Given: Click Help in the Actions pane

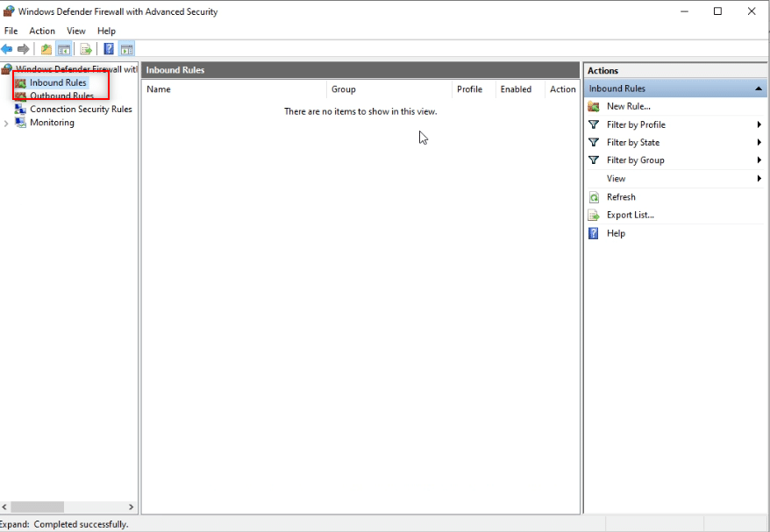Looking at the screenshot, I should [616, 233].
